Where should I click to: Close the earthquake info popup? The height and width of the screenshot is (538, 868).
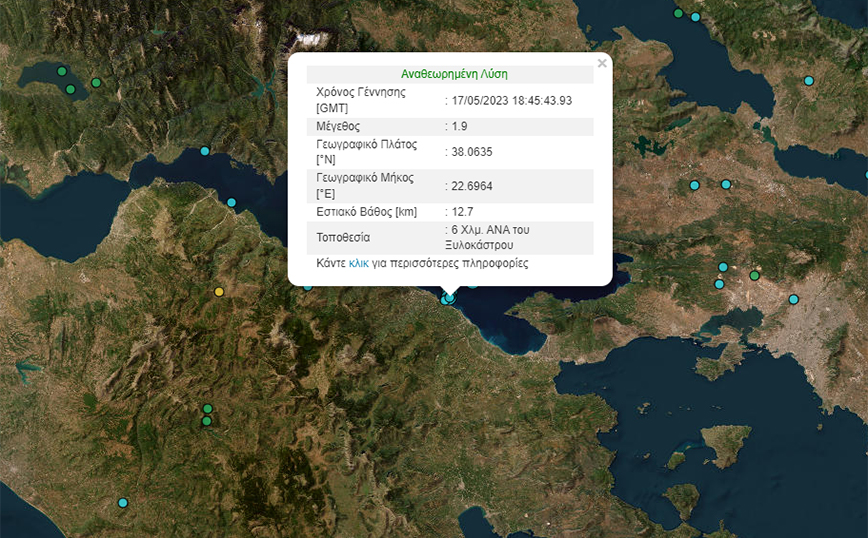coord(601,63)
